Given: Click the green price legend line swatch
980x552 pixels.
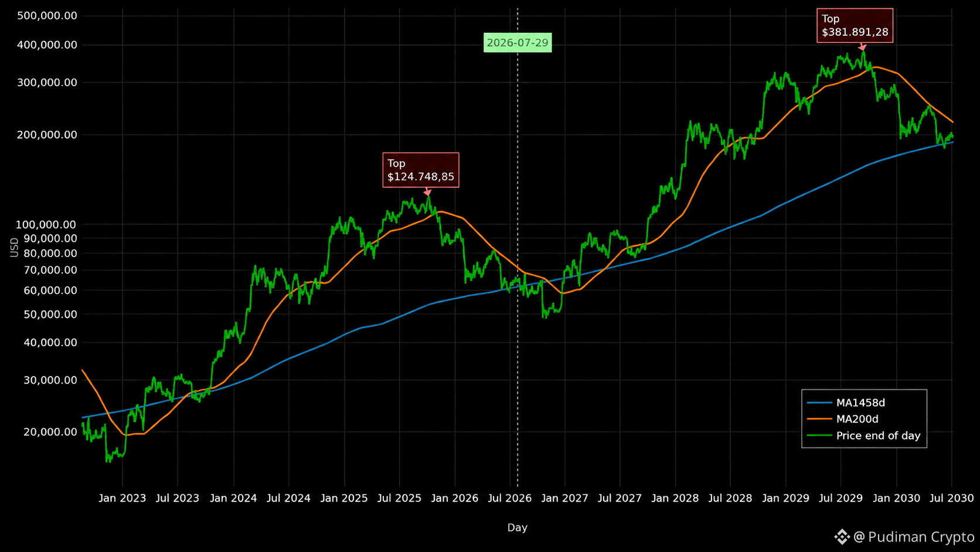Looking at the screenshot, I should tap(819, 436).
